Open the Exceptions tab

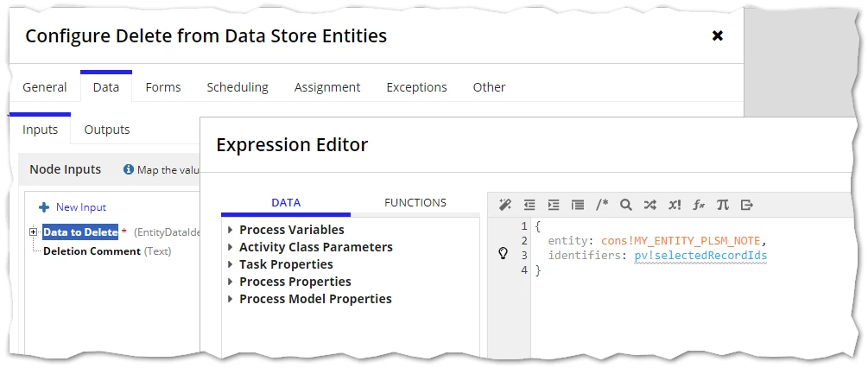coord(417,87)
